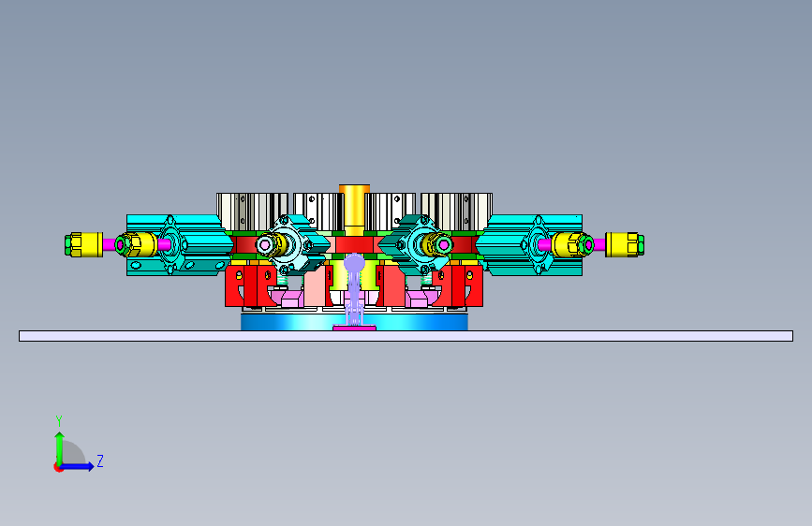
Task: Select the blue circular turntable base
Action: tap(354, 321)
